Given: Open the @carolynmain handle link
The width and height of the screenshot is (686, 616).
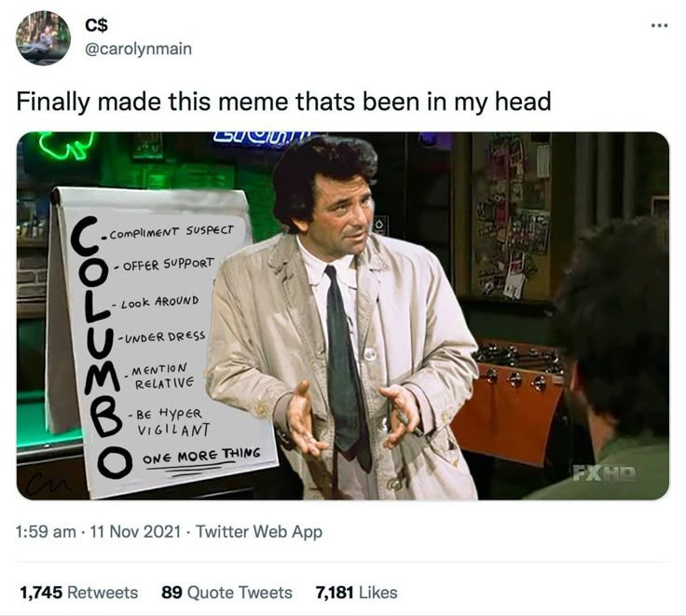Looking at the screenshot, I should pos(138,48).
